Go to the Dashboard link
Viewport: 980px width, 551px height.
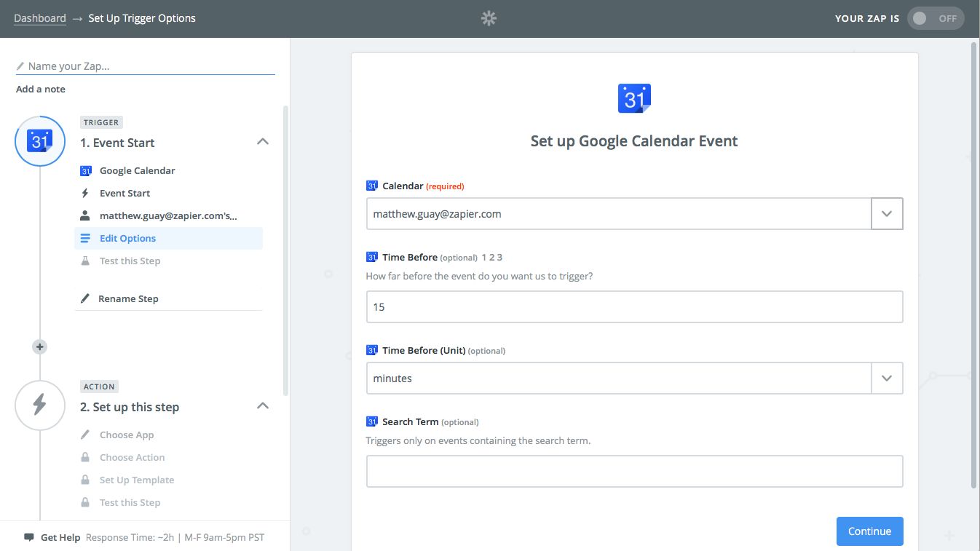tap(40, 18)
